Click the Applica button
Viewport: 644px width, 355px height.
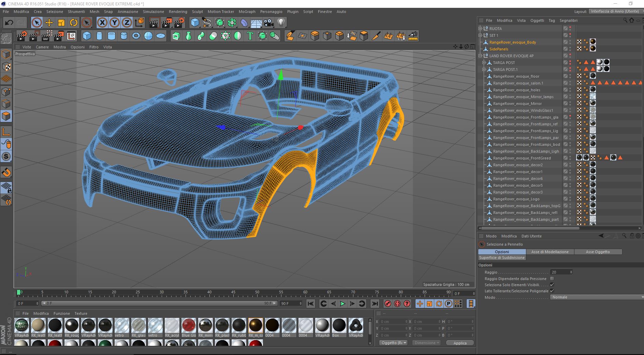tap(460, 343)
